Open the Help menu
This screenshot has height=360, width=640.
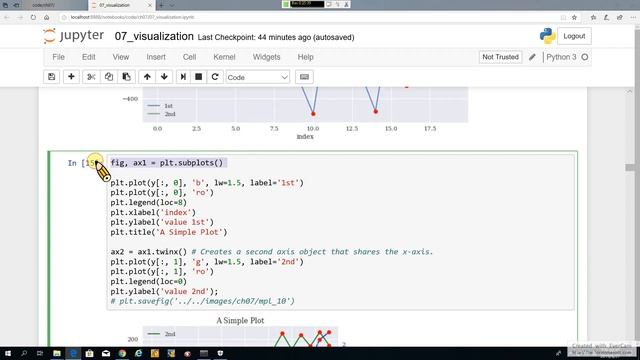click(305, 57)
